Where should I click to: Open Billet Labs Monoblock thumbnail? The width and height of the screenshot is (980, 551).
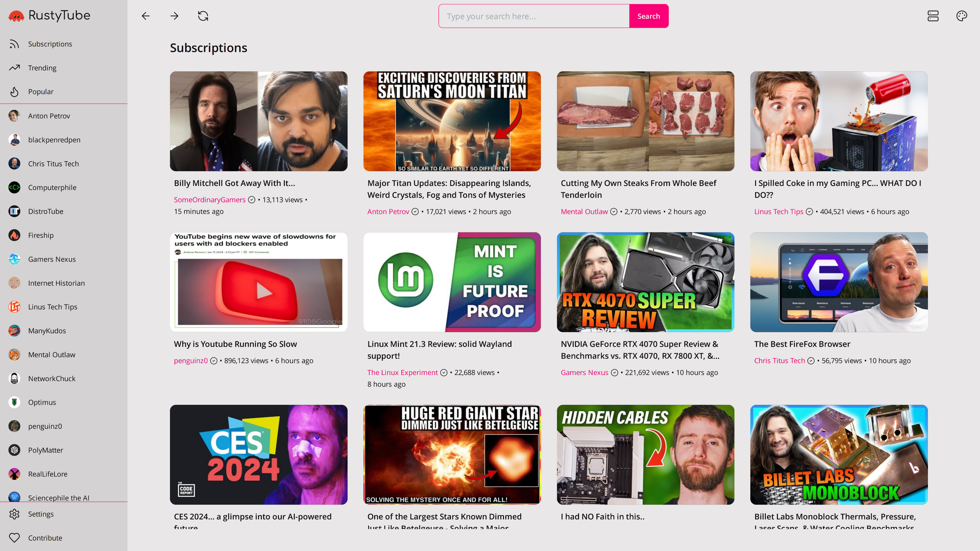(x=839, y=454)
